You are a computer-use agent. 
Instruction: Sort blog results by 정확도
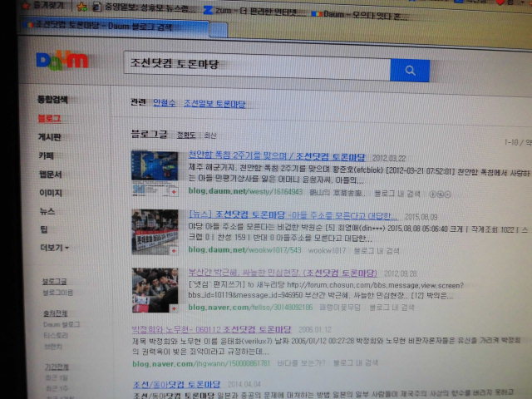[186, 135]
